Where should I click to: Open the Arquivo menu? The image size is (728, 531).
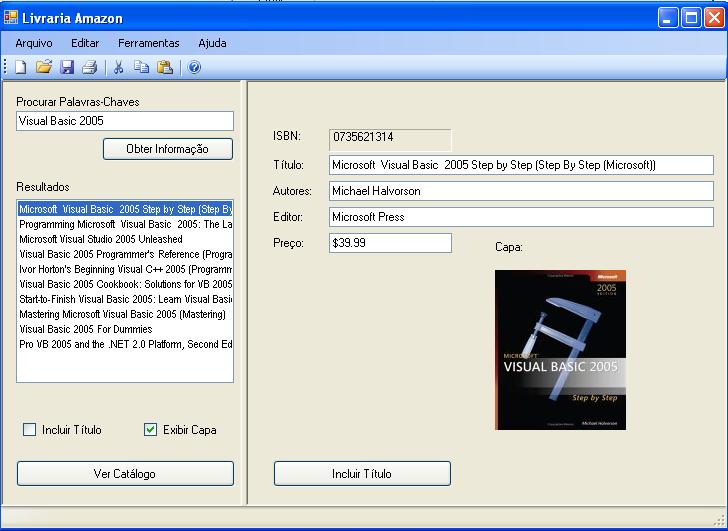tap(34, 43)
